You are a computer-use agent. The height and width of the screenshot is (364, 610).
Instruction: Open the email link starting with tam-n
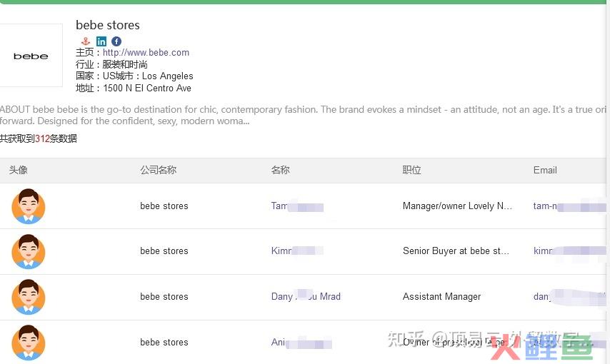(x=569, y=206)
